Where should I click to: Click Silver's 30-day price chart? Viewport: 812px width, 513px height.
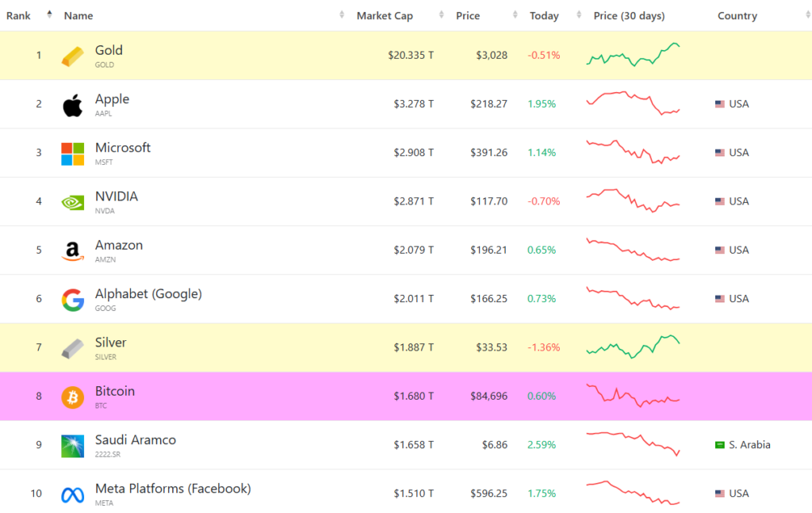pos(633,346)
